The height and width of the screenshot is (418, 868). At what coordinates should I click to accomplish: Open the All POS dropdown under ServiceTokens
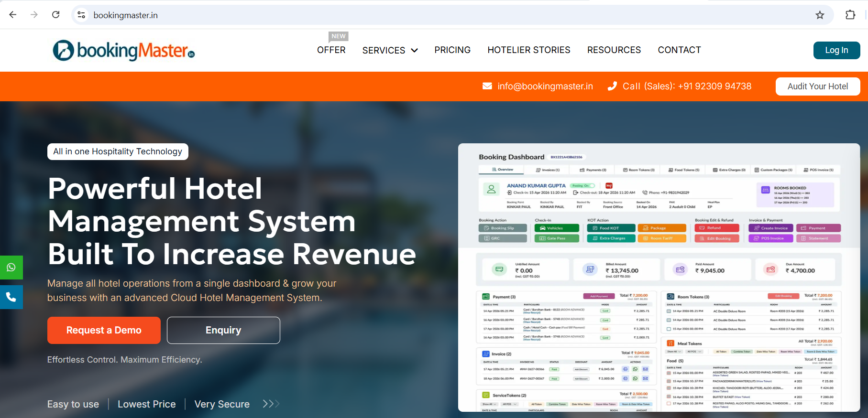tap(509, 404)
